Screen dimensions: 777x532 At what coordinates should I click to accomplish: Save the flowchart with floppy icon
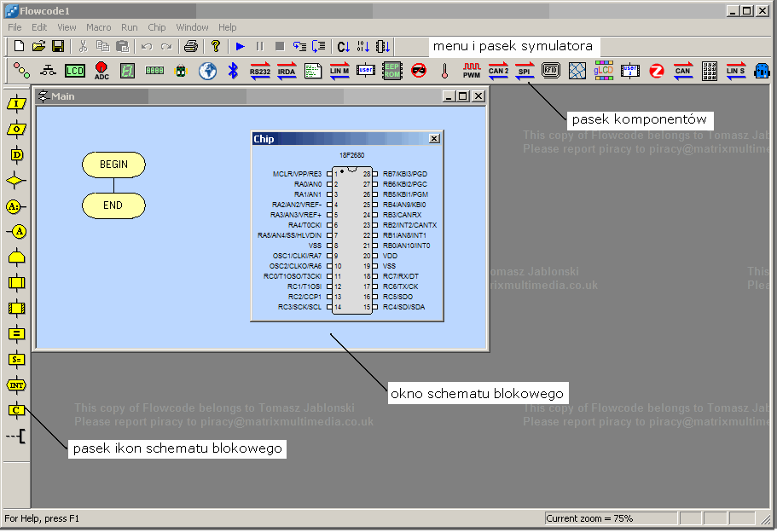click(58, 46)
